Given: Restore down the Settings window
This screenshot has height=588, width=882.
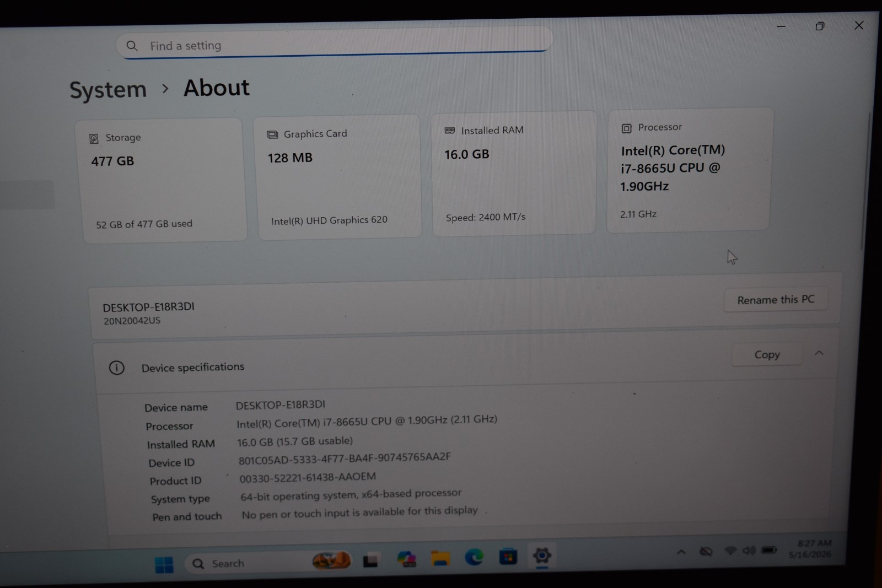Looking at the screenshot, I should (820, 26).
